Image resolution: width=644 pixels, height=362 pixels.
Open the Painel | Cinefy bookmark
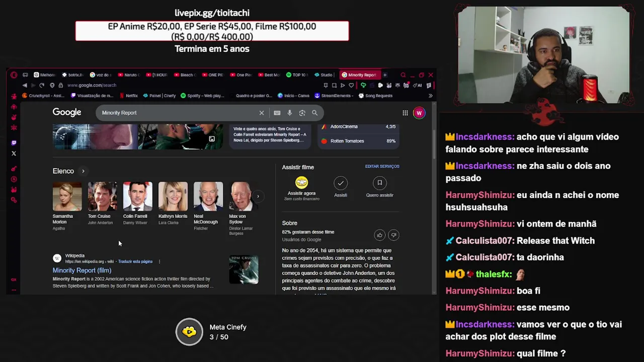pos(159,96)
